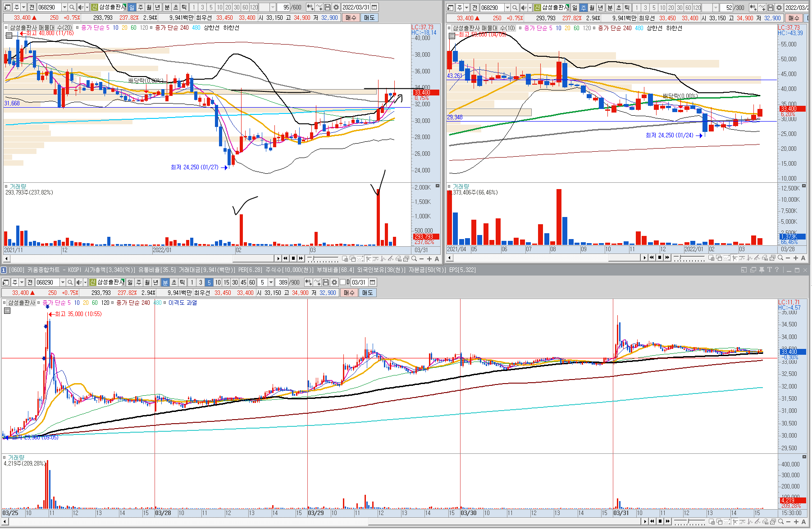Click 매수 buy button in bottom chart

point(349,293)
